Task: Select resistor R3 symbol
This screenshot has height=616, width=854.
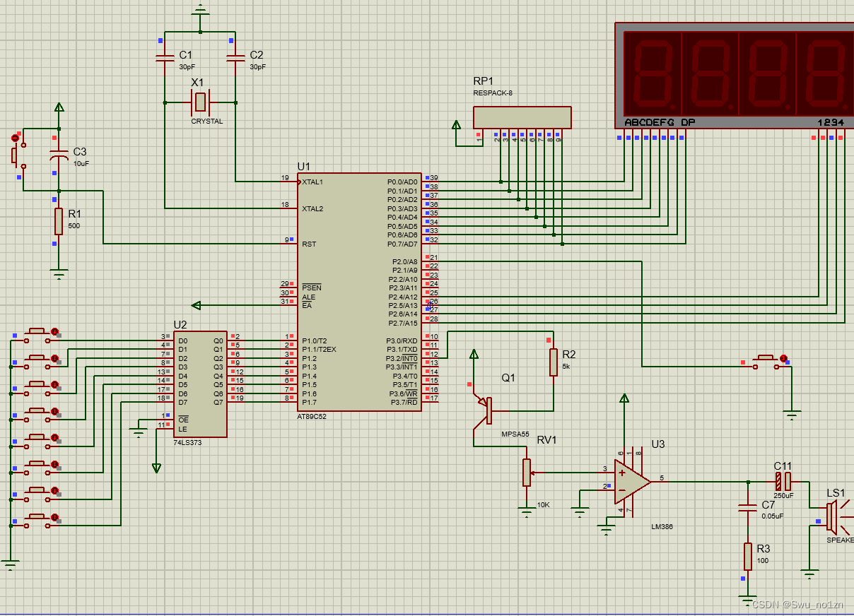Action: point(747,556)
